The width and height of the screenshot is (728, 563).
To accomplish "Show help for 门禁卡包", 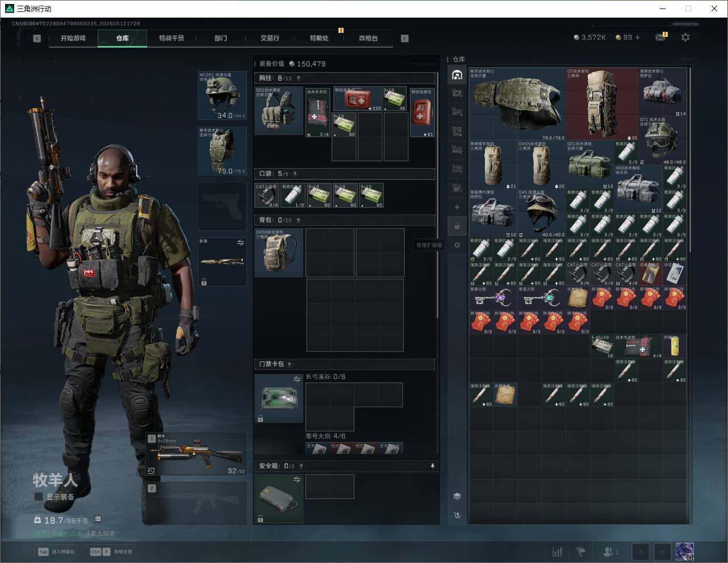I will (x=290, y=364).
